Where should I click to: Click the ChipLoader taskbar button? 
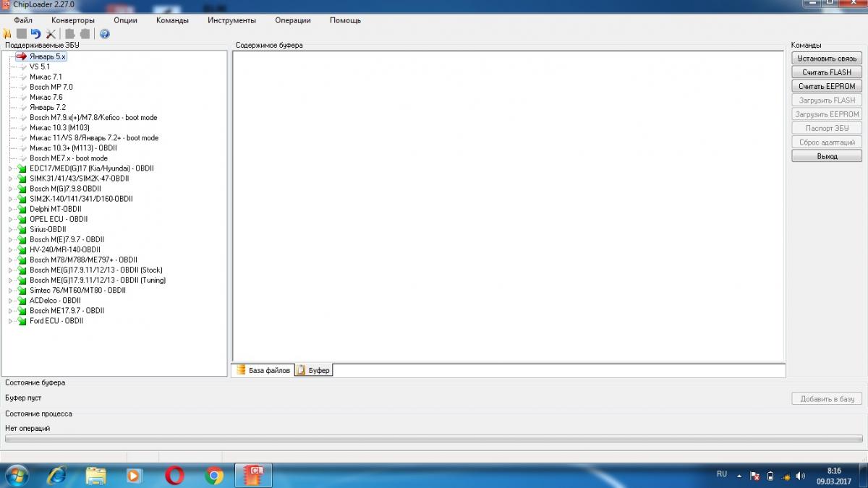point(254,475)
